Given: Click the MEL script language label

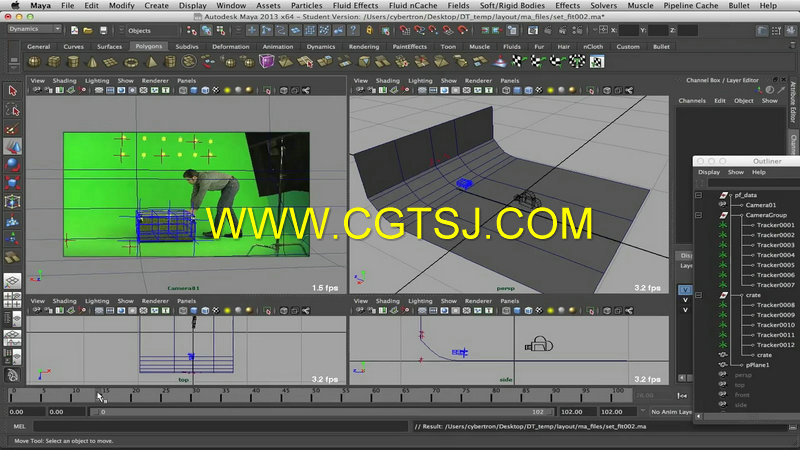Looking at the screenshot, I should [19, 427].
